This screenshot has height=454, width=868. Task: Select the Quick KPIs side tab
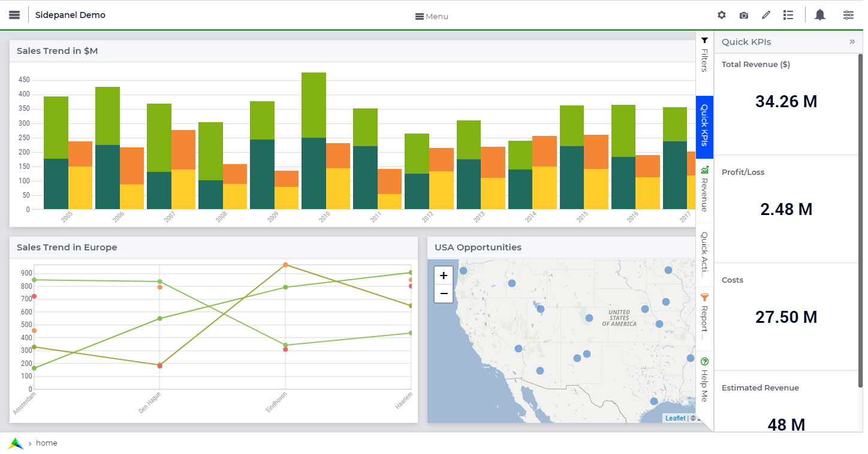[705, 126]
